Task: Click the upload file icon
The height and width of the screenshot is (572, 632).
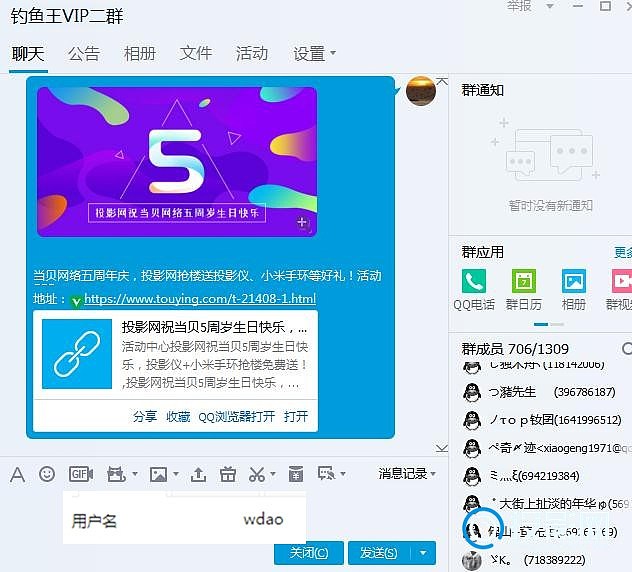Action: [198, 474]
